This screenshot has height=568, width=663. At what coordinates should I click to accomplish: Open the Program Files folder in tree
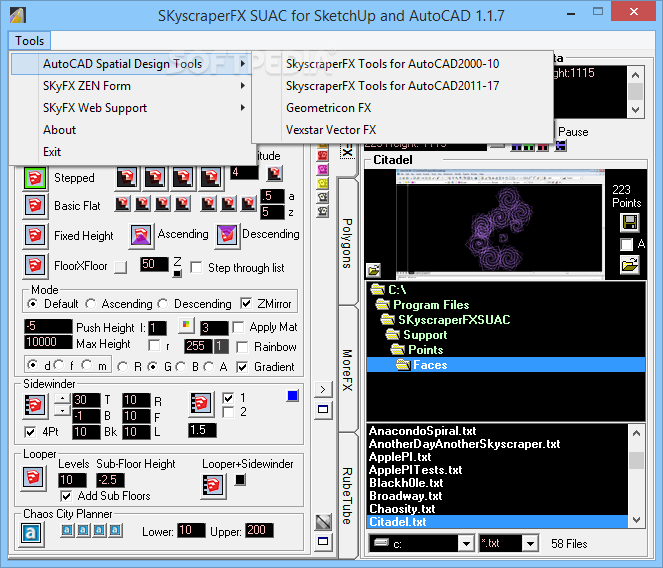pos(430,305)
